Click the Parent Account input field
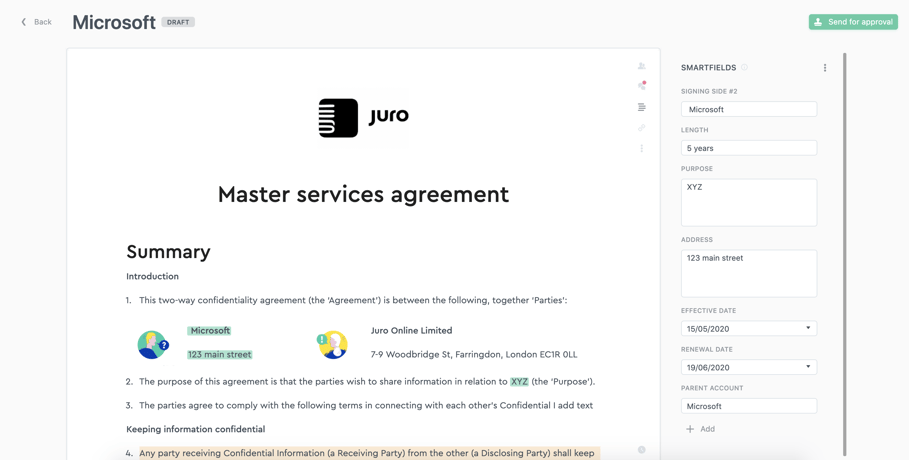The height and width of the screenshot is (460, 909). pyautogui.click(x=749, y=406)
